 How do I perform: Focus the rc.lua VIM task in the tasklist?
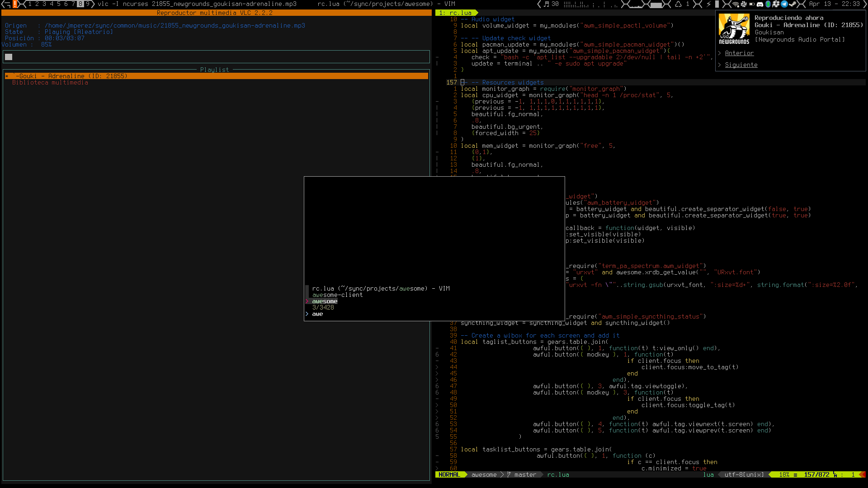[x=386, y=4]
